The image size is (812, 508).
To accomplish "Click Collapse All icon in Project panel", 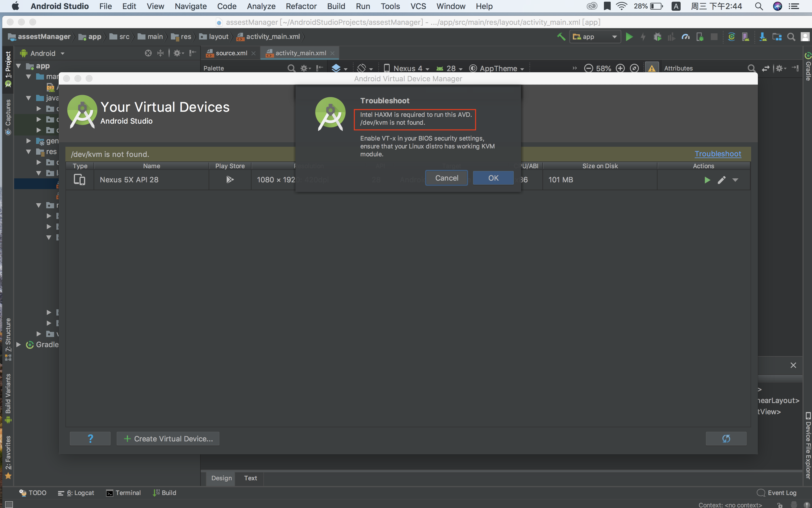I will 160,53.
